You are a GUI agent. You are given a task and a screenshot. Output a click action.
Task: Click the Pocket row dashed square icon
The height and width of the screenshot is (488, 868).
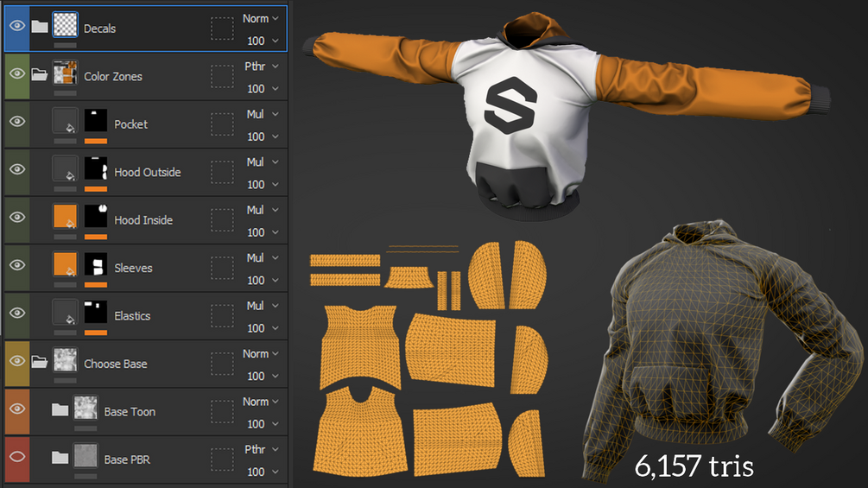(x=222, y=124)
